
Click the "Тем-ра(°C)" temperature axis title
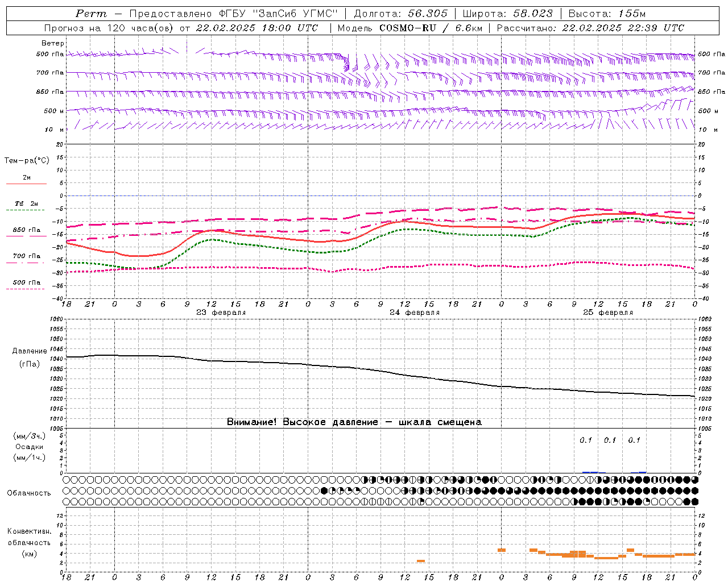27,161
